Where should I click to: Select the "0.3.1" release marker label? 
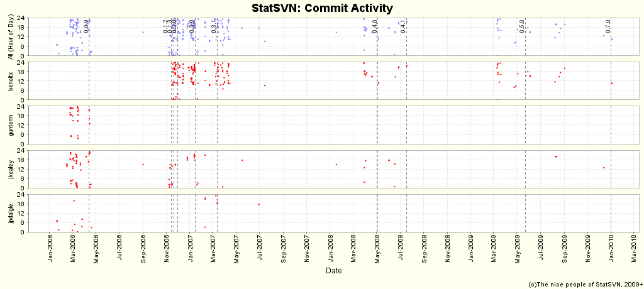coord(214,26)
